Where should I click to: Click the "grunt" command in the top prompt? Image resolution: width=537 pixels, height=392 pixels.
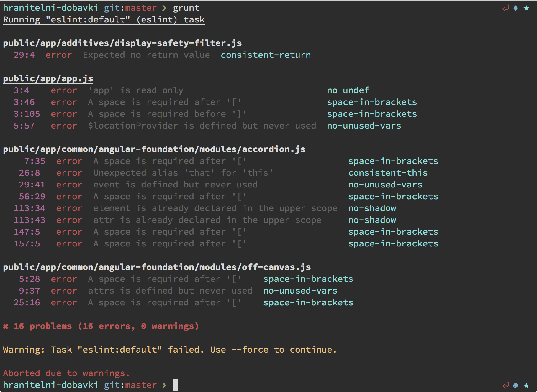(x=186, y=8)
